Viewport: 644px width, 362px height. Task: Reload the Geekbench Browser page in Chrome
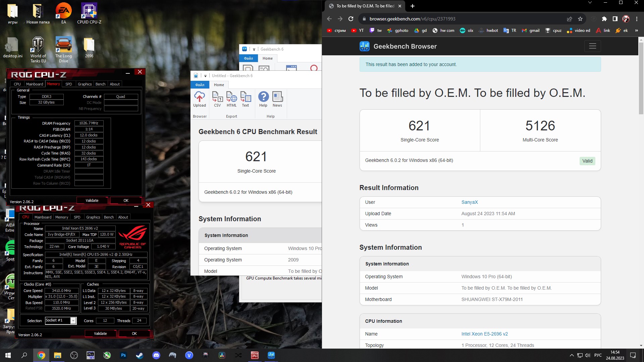tap(351, 19)
